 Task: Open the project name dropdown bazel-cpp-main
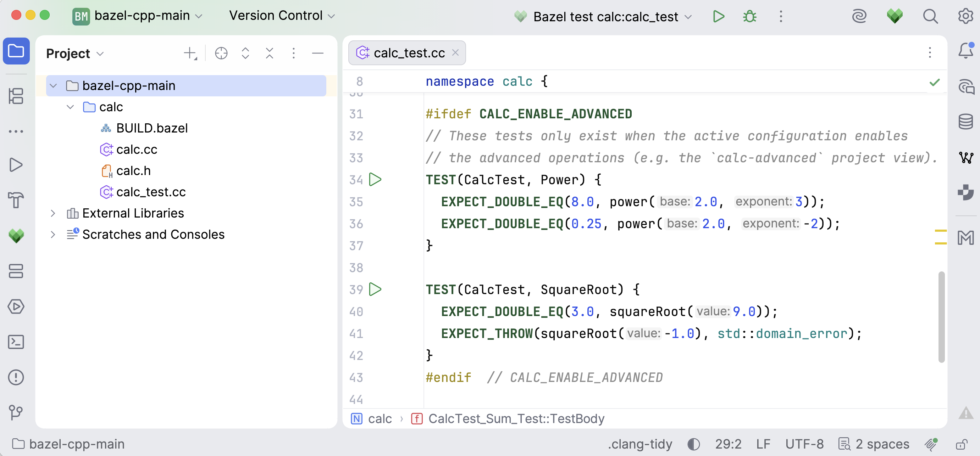138,16
